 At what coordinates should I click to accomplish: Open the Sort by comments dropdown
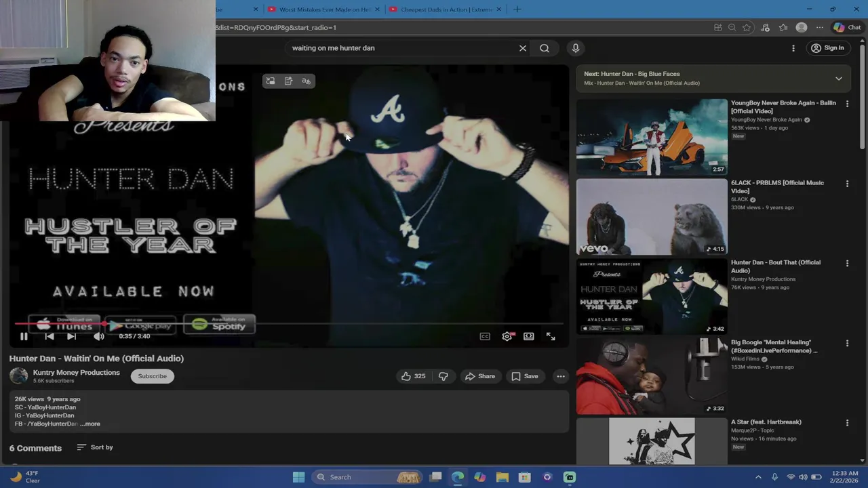click(95, 447)
